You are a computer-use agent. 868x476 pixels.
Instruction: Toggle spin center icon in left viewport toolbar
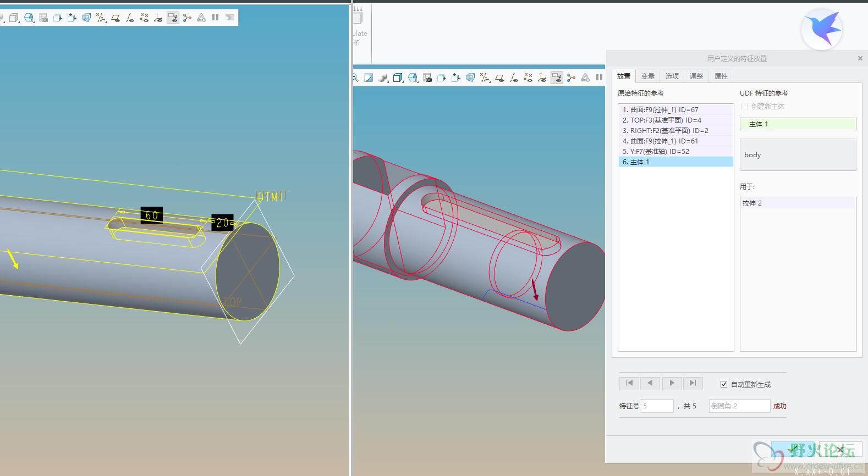pos(187,18)
